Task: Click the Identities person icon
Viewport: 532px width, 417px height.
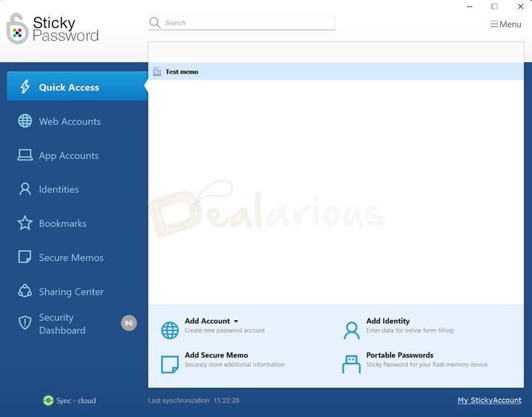Action: pos(25,189)
